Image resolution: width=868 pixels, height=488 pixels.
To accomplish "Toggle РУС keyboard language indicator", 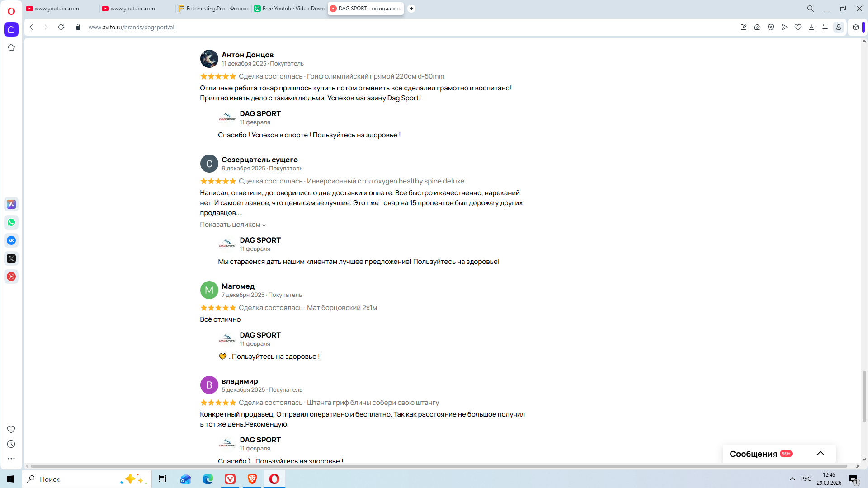I will [x=806, y=479].
